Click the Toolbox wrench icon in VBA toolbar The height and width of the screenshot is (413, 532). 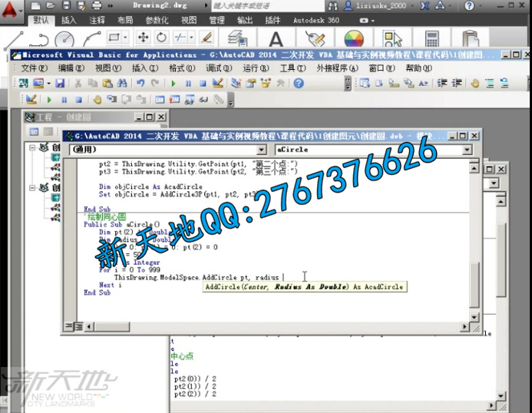280,83
